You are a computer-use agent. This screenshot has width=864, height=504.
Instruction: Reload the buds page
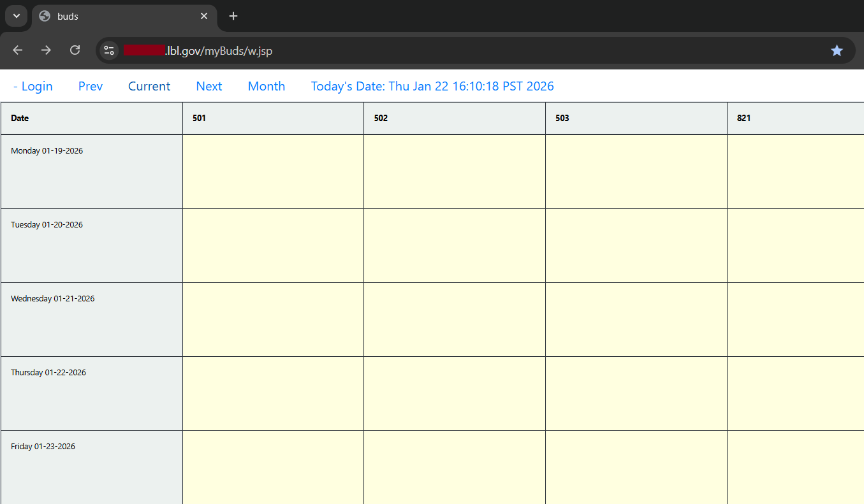pyautogui.click(x=75, y=50)
